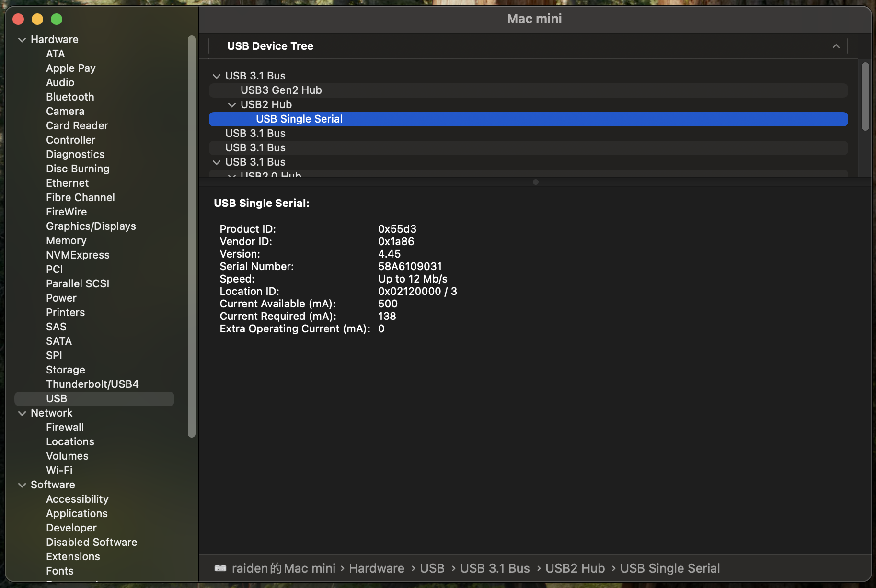
Task: Collapse the fourth USB 3.1 Bus
Action: click(x=217, y=162)
